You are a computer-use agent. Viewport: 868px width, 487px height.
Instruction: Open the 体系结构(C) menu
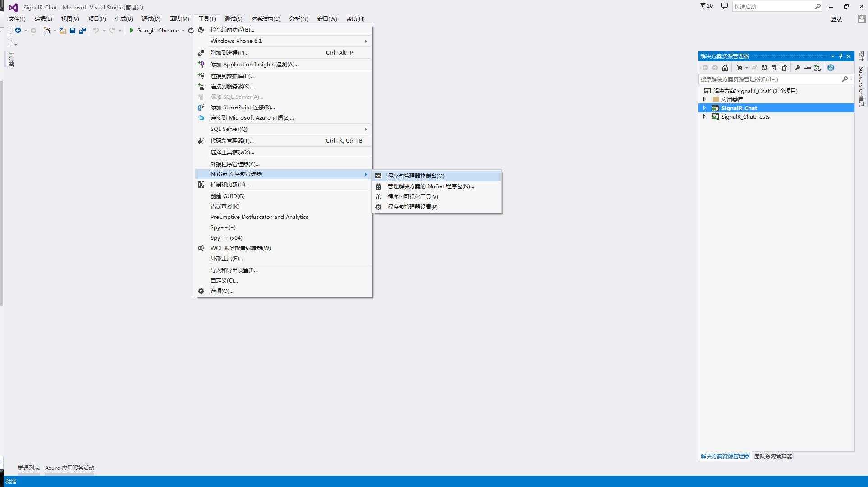tap(266, 19)
